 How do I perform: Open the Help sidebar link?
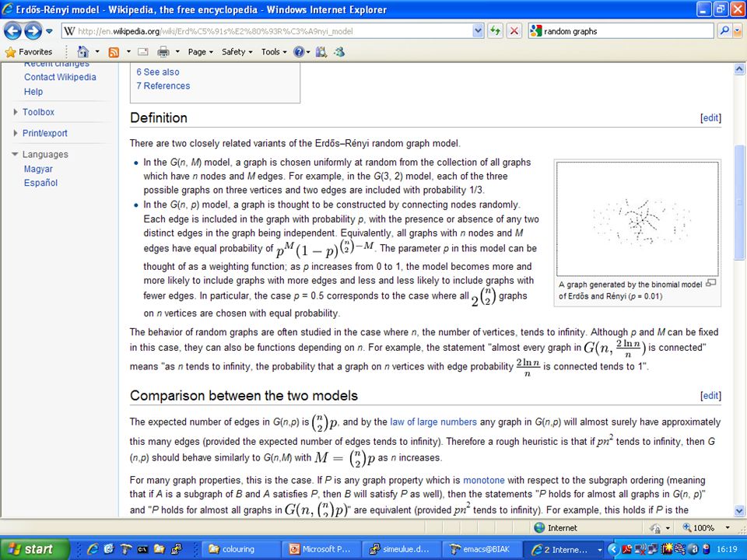(x=33, y=92)
